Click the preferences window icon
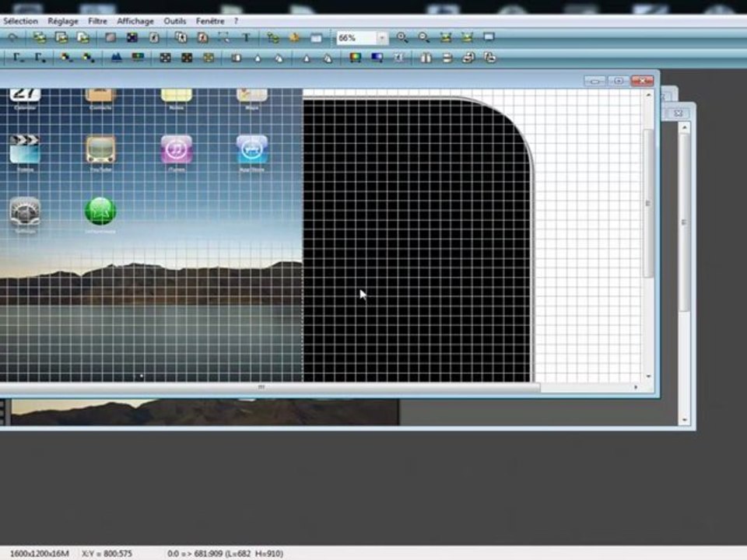Viewport: 747px width, 560px height. pos(317,37)
